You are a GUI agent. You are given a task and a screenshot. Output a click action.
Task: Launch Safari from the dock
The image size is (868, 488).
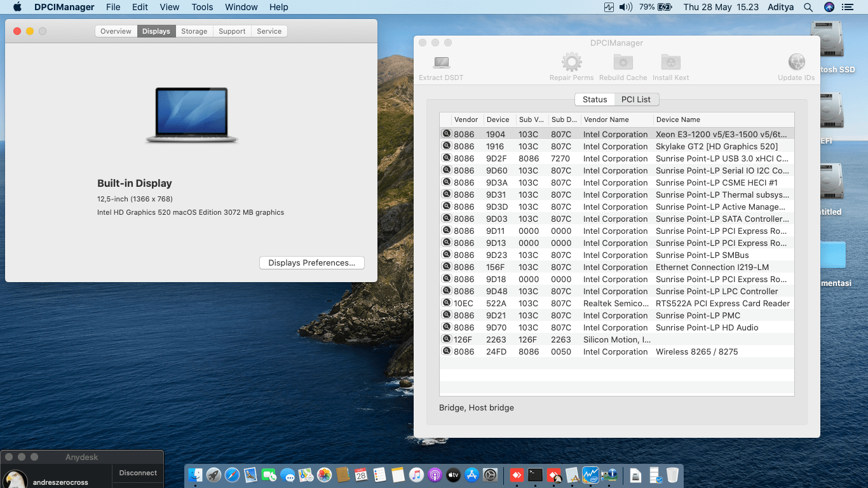[233, 475]
